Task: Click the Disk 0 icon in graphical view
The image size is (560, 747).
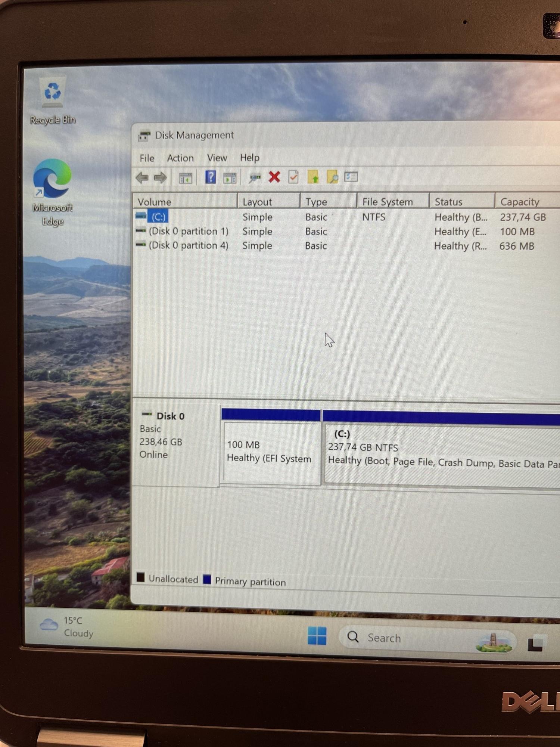Action: 147,414
